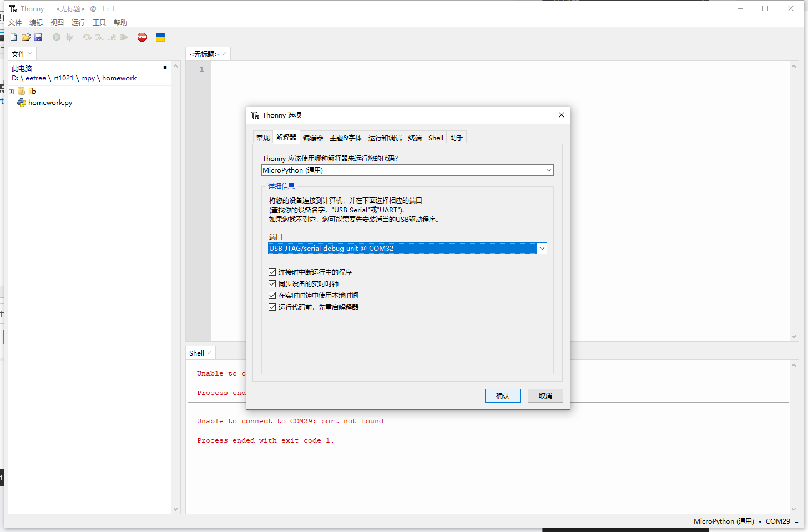Toggle 连接时中断运行中的程序 checkbox
Image resolution: width=808 pixels, height=532 pixels.
point(272,272)
